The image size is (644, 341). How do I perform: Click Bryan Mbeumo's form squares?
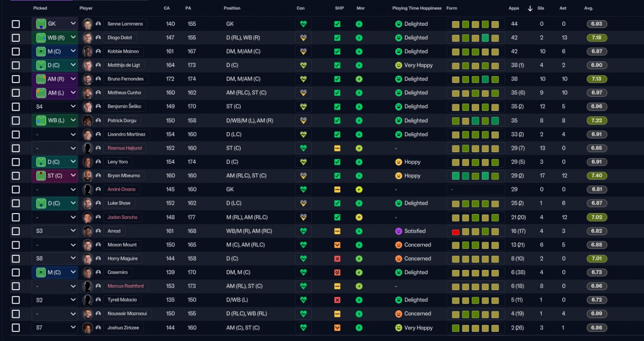coord(475,176)
